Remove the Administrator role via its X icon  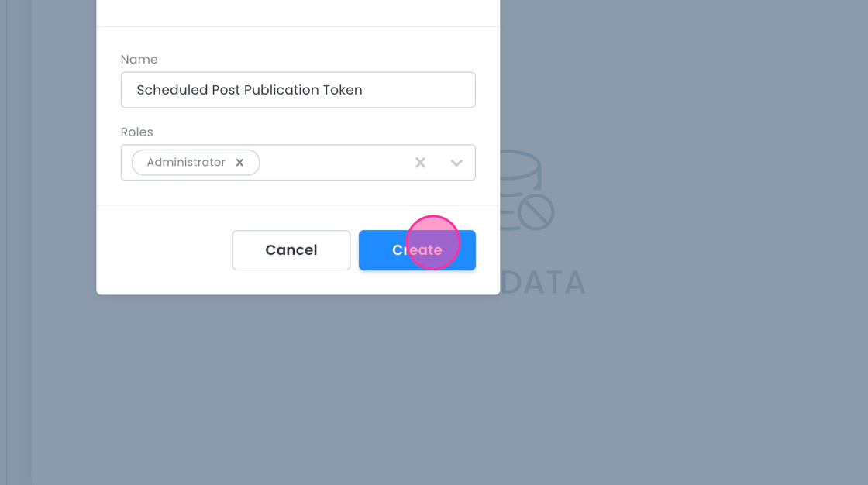pyautogui.click(x=240, y=162)
